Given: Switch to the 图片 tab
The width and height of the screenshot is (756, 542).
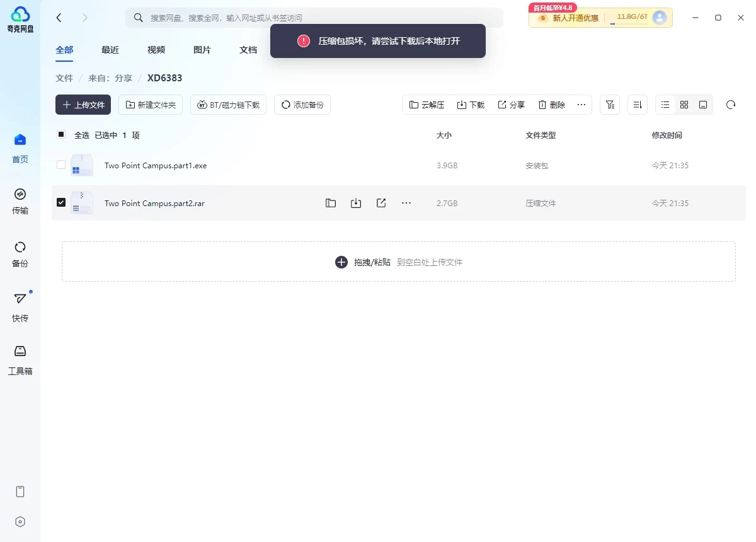Looking at the screenshot, I should pos(202,50).
